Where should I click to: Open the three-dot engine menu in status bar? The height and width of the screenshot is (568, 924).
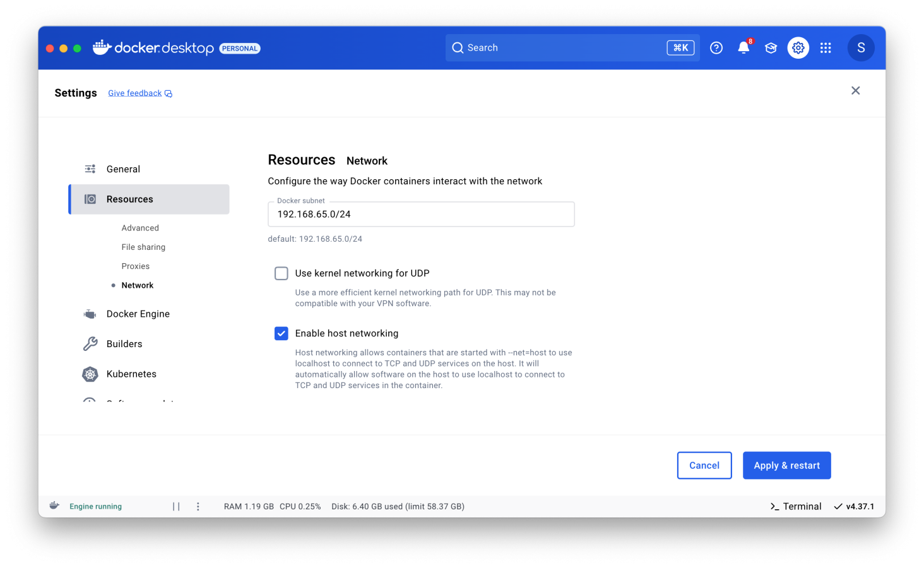[x=198, y=506]
